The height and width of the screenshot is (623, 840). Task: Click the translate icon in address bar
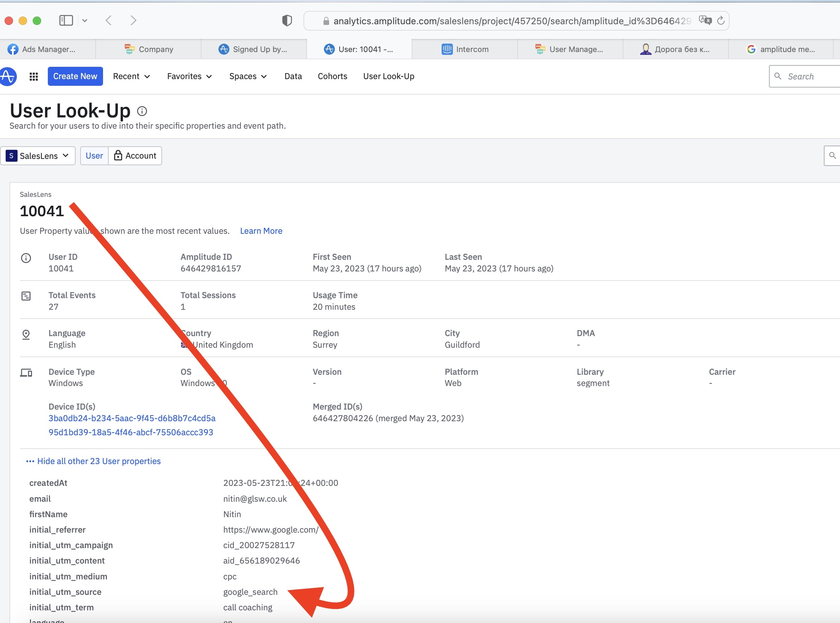705,20
